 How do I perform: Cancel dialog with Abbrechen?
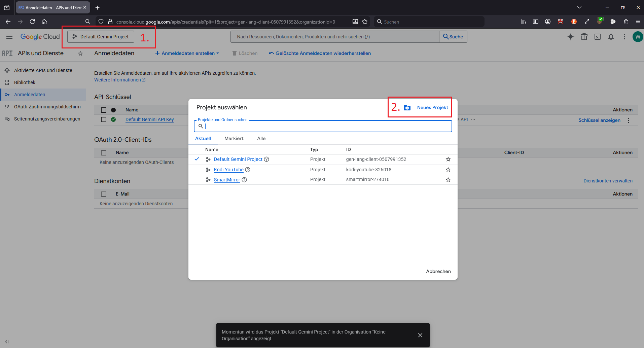point(438,271)
